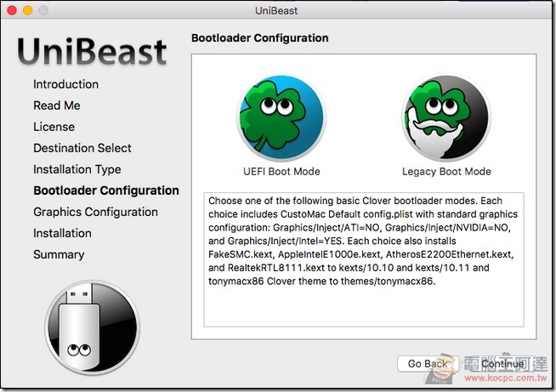Click the Clover bootloader description text box

[x=364, y=259]
